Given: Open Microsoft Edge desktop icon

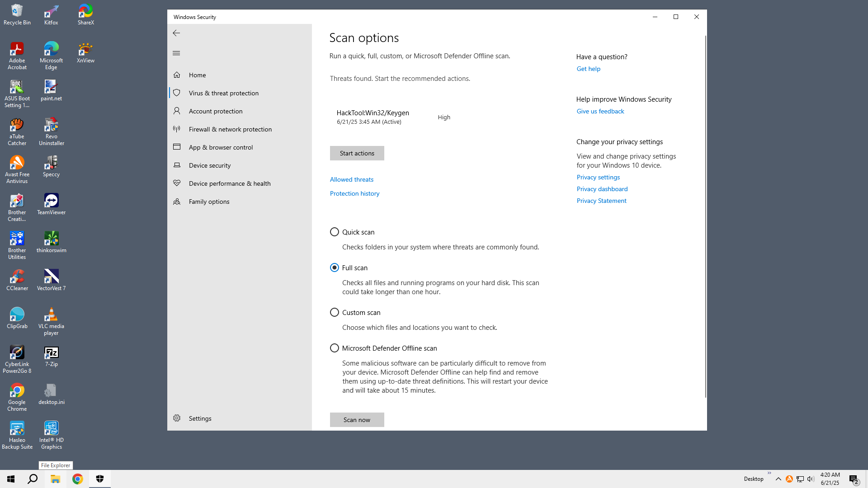Looking at the screenshot, I should coord(51,56).
